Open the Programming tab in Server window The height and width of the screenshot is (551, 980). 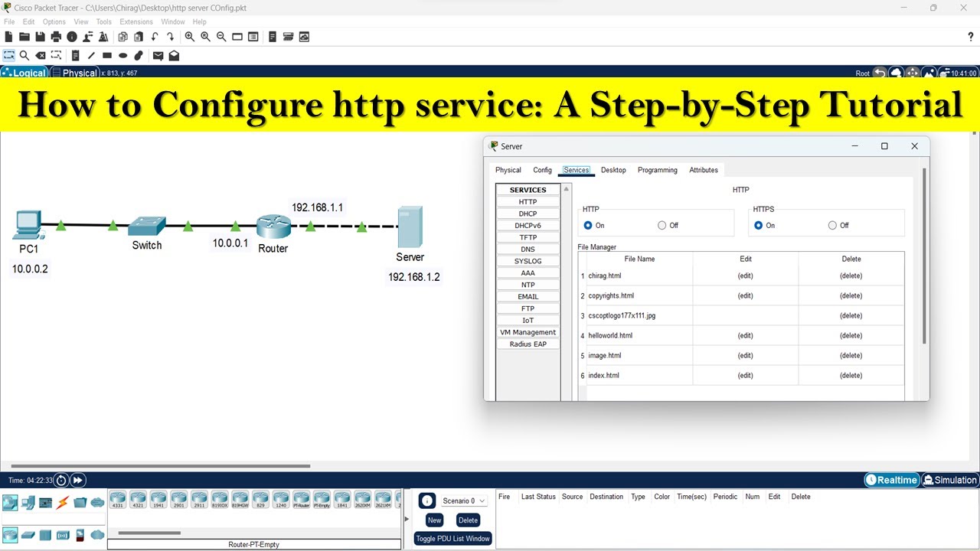point(657,170)
